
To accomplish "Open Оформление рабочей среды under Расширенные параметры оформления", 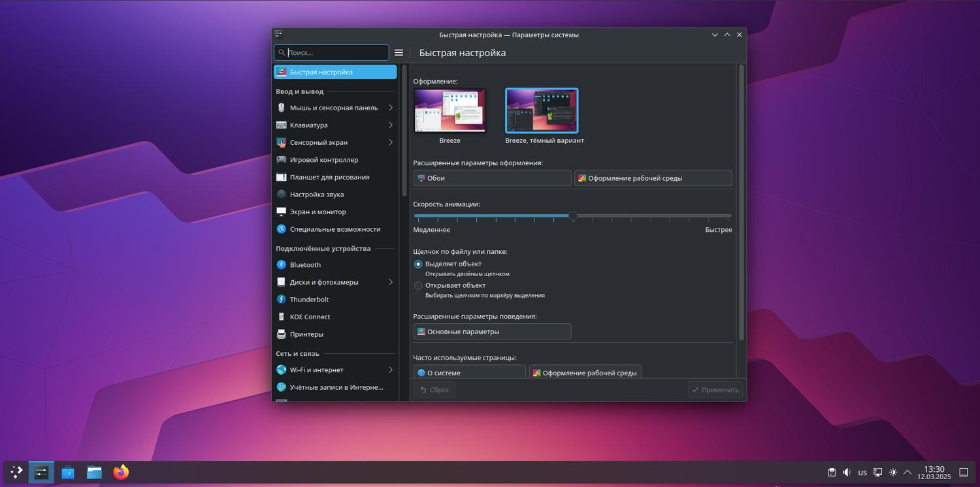I will point(653,178).
